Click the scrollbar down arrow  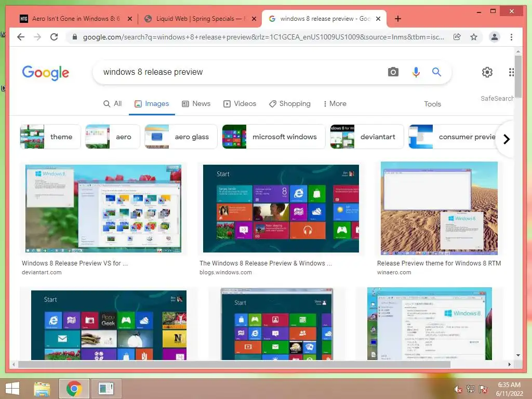(518, 355)
